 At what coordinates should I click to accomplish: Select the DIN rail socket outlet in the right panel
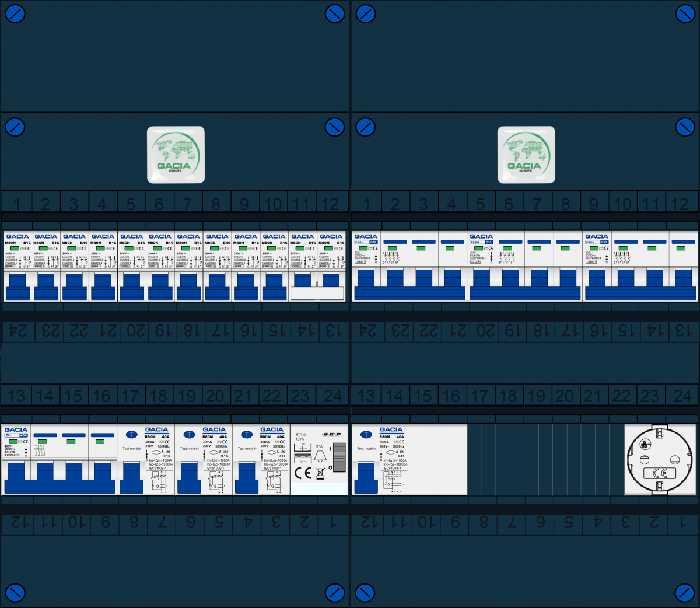point(661,460)
